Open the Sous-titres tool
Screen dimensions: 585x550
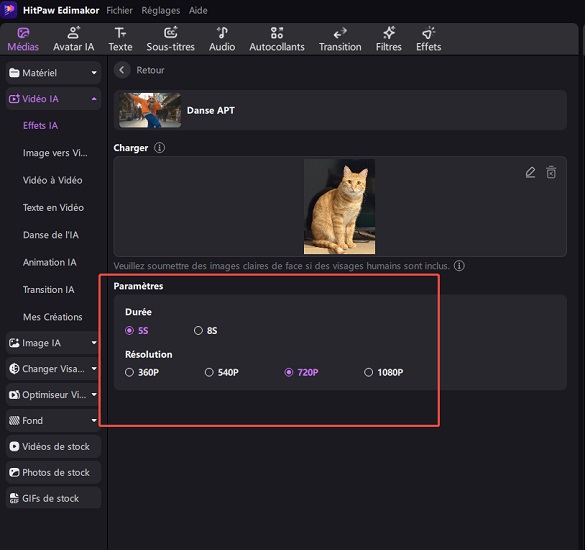171,40
